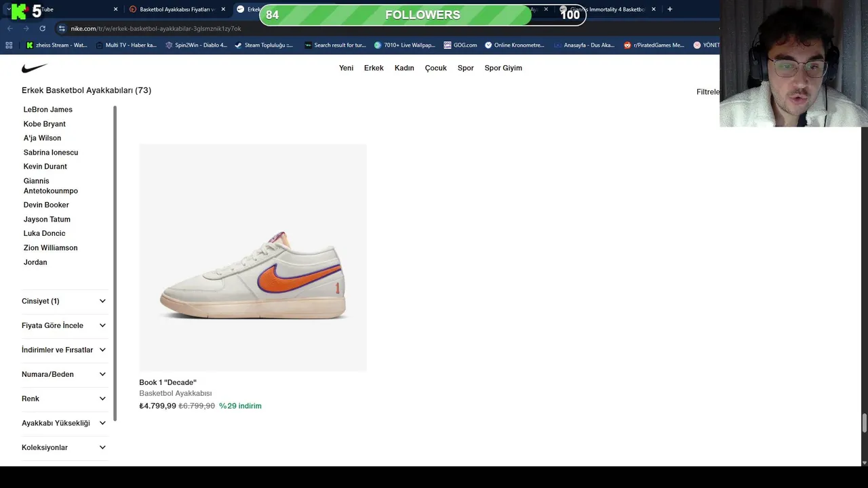This screenshot has height=488, width=868.
Task: Open 7010+ Live Wallpaper bookmark
Action: (x=404, y=45)
